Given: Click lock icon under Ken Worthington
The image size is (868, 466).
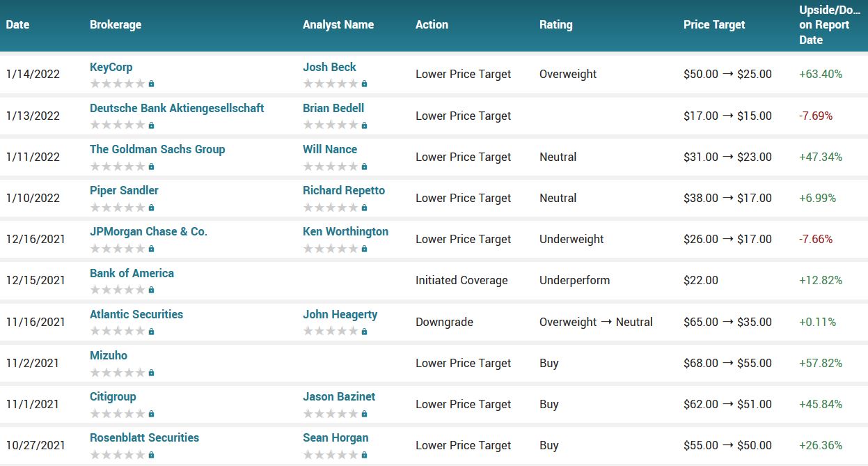Looking at the screenshot, I should [x=364, y=249].
